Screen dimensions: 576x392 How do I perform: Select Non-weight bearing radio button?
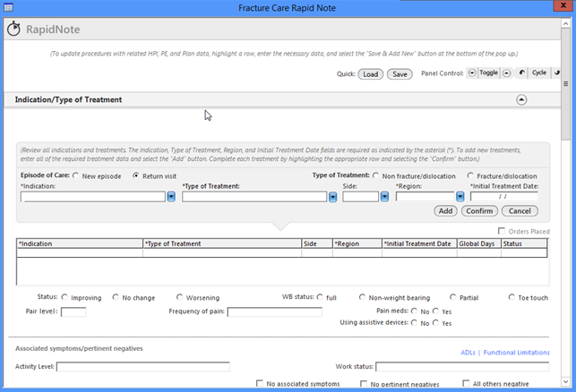362,297
